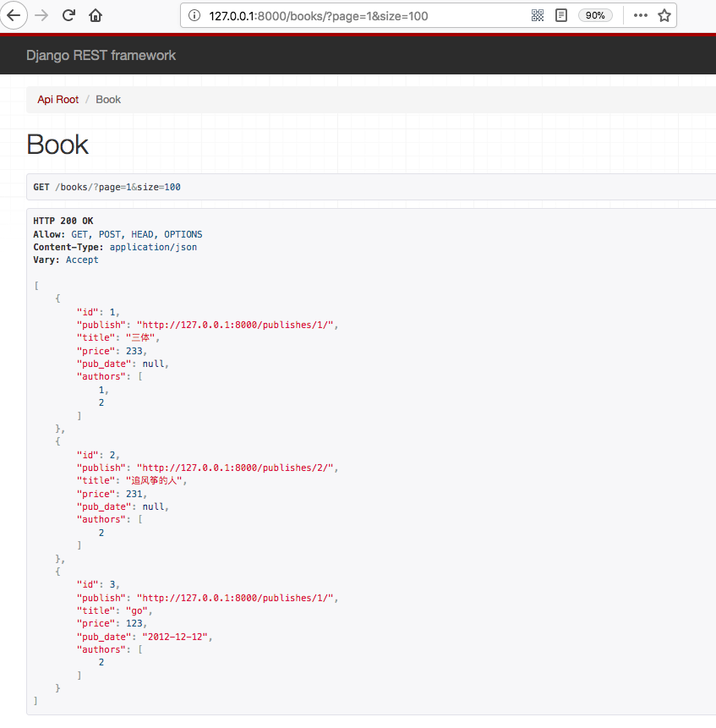Open the Django REST framework brand link
Viewport: 716px width, 728px height.
coord(101,55)
